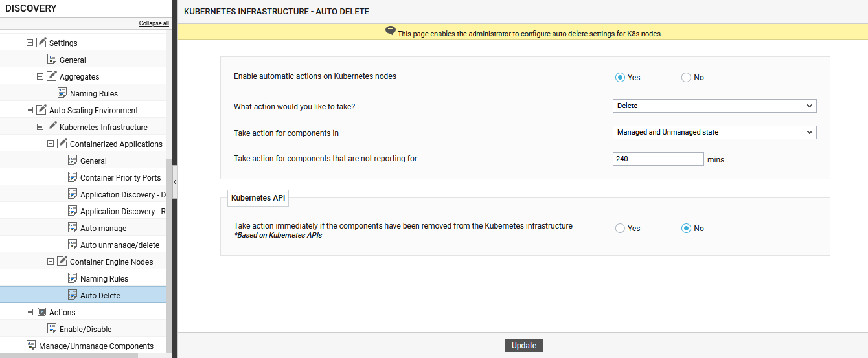Open Auto unmanage/delete in the tree
The height and width of the screenshot is (358, 868).
coord(119,245)
